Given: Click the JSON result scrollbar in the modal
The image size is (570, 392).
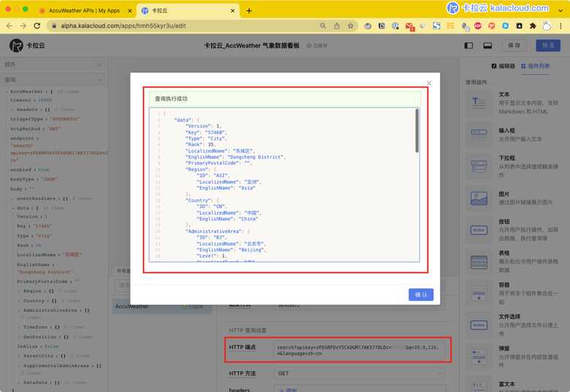Looking at the screenshot, I should (417, 131).
